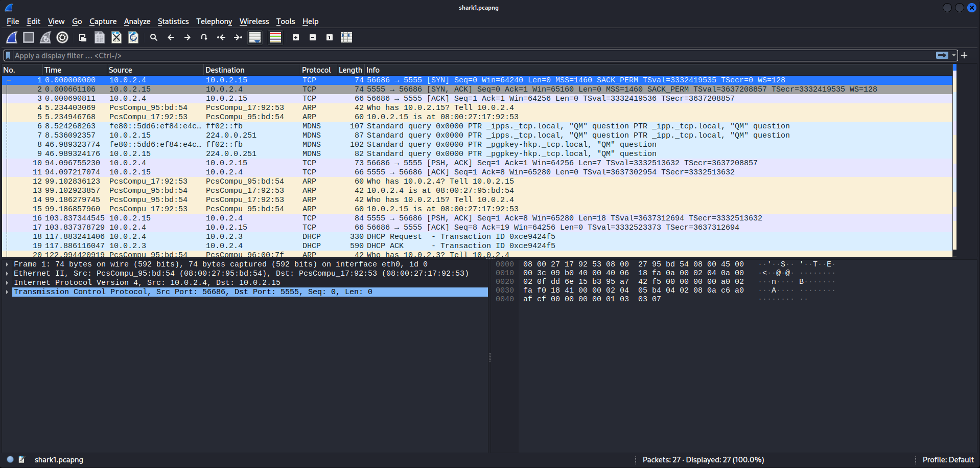Reload this capture file icon

pos(133,37)
